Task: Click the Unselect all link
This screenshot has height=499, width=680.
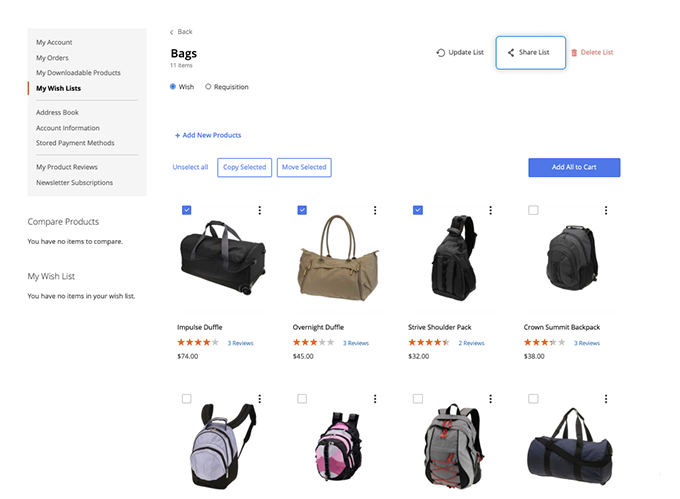Action: pyautogui.click(x=190, y=167)
